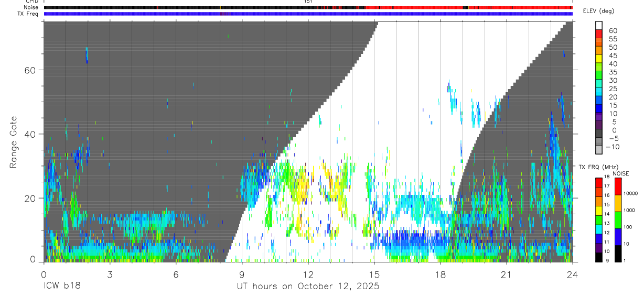
Task: Click the Range Gate tick label '20'
Action: (30, 198)
